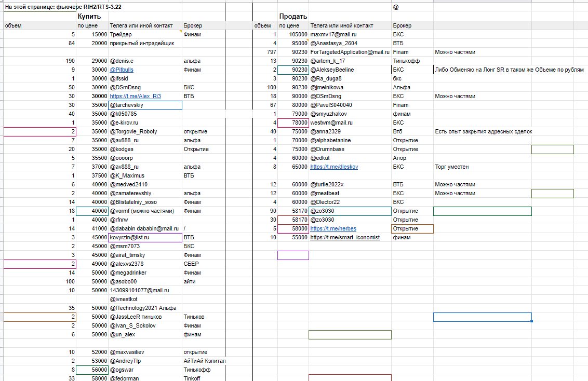Click the 'Есть опыт закрытия адресных сделок' note
588x381 pixels.
(483, 131)
